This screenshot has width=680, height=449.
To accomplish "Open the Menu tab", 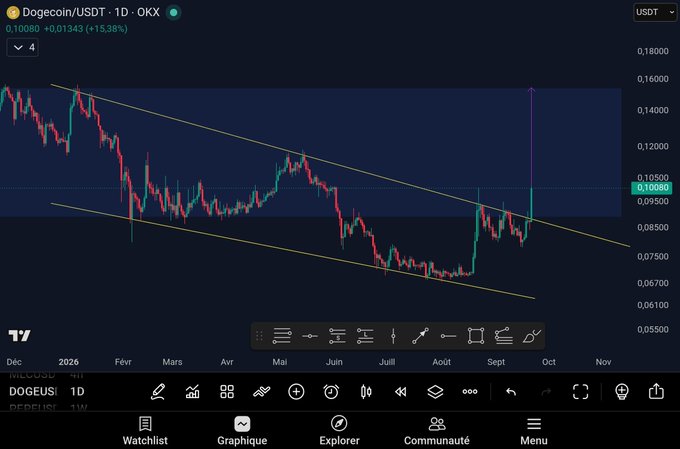I will 534,431.
